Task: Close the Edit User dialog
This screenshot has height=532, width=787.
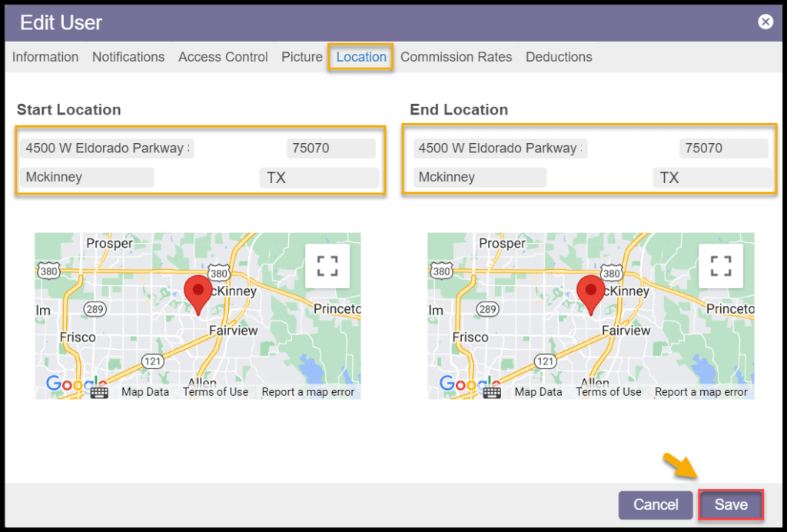Action: pos(765,22)
